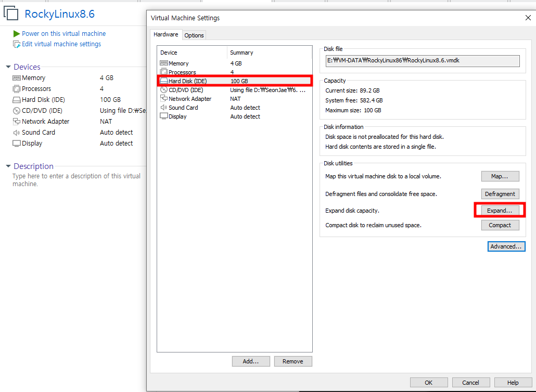The height and width of the screenshot is (392, 536).
Task: Click Hard Disk 100 GB value in Devices panel
Action: point(110,100)
